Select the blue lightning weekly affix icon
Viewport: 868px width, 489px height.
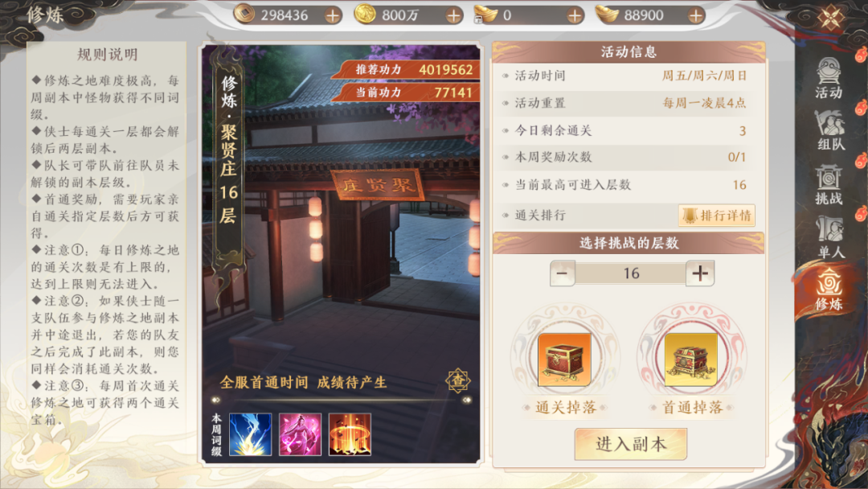click(250, 435)
